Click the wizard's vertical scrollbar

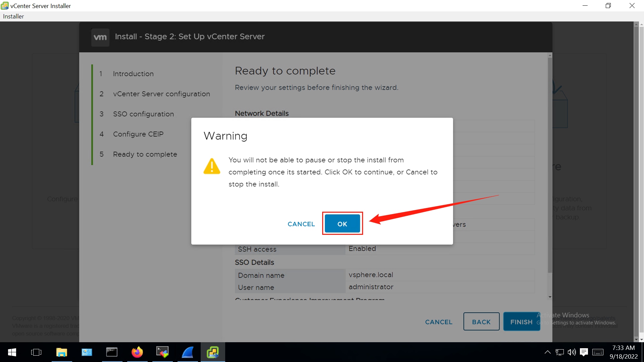[550, 164]
